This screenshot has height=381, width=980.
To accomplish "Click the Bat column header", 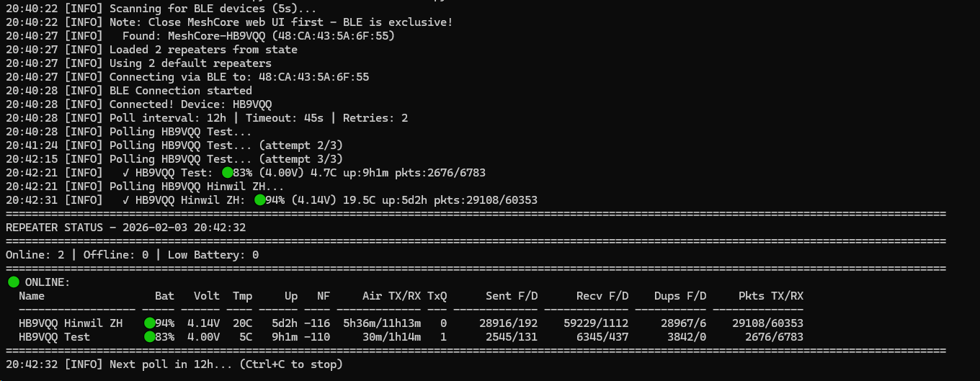I will tap(164, 296).
